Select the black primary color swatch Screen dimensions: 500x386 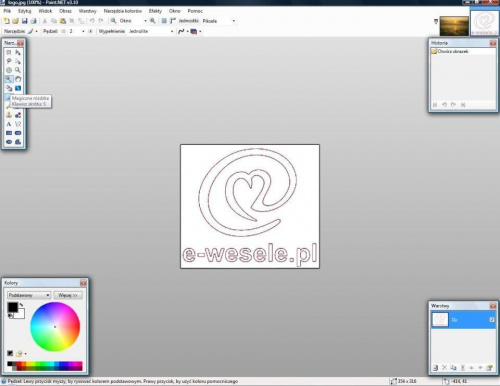click(x=13, y=307)
